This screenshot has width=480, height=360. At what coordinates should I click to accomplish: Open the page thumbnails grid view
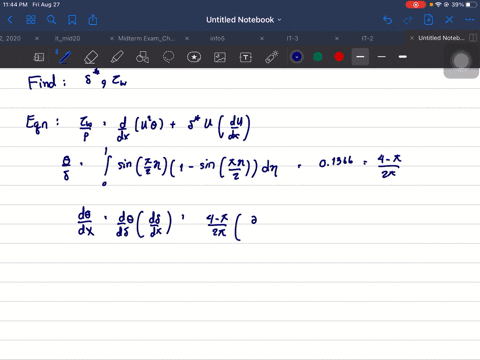pos(31,20)
